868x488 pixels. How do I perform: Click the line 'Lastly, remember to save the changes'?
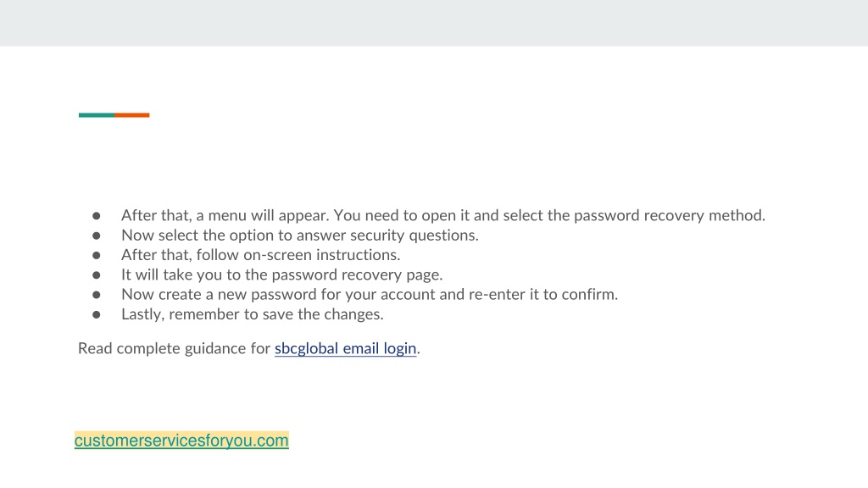pos(253,314)
